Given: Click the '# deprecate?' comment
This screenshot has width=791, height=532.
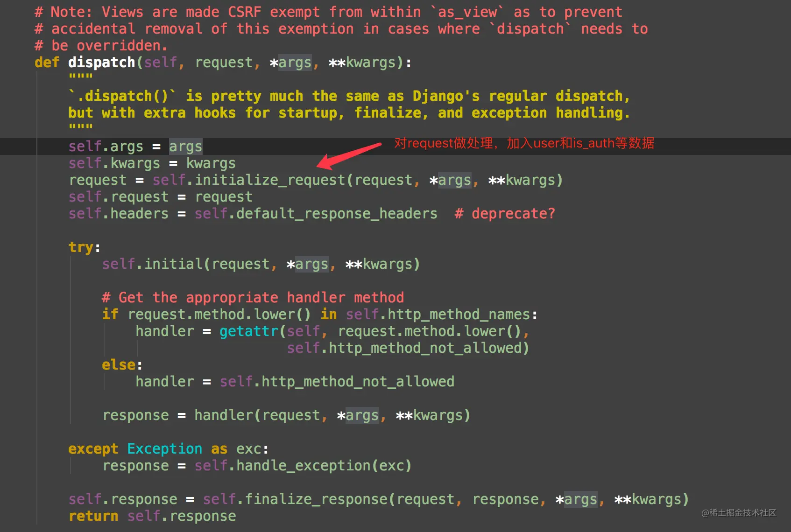Looking at the screenshot, I should (505, 213).
